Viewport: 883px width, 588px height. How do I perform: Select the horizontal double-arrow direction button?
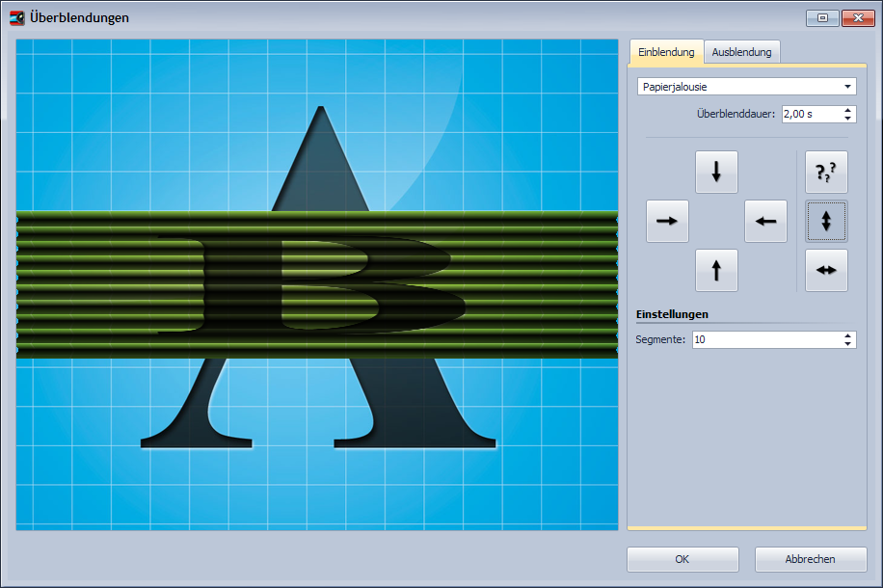tap(826, 271)
